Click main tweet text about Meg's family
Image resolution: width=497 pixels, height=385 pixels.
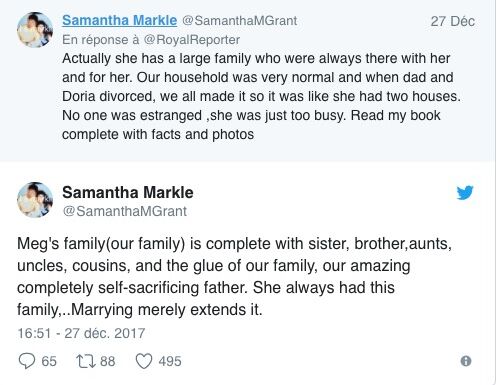coord(234,277)
